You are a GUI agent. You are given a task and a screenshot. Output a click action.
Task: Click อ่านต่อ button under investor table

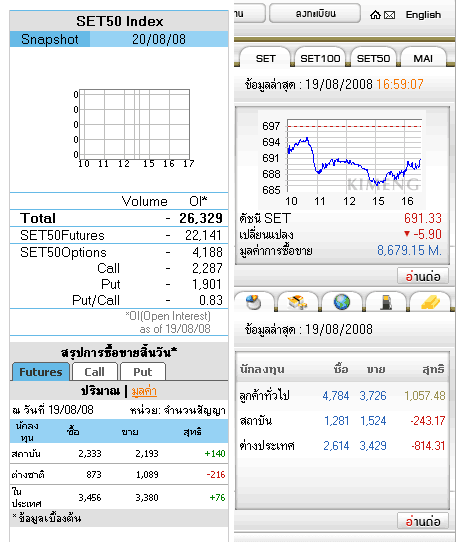point(423,521)
